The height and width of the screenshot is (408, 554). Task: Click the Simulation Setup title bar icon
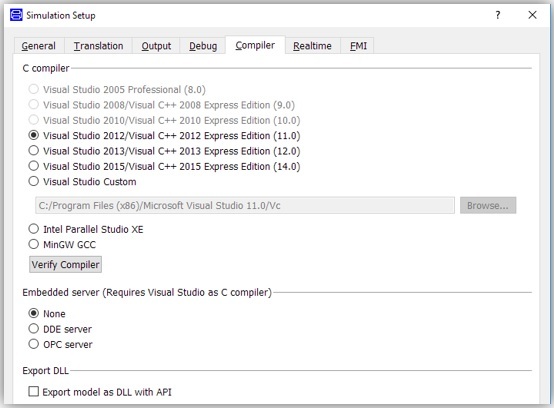pyautogui.click(x=16, y=15)
